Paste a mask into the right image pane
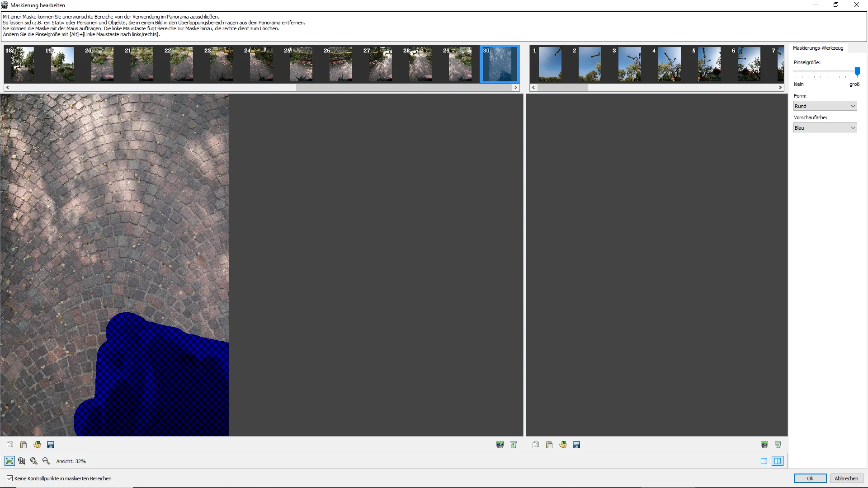This screenshot has width=868, height=488. (549, 445)
